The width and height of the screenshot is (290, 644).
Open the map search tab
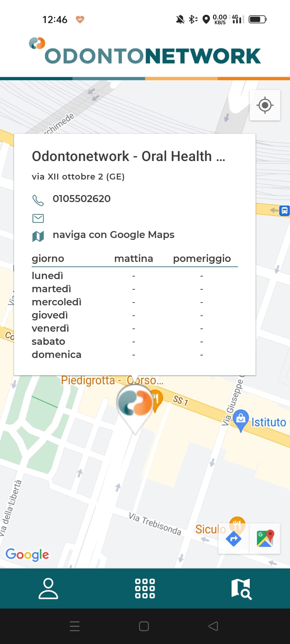242,589
